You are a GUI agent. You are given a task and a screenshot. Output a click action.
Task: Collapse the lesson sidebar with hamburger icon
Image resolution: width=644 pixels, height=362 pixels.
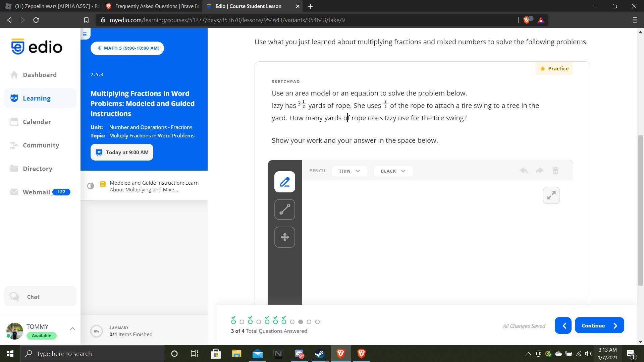[85, 34]
